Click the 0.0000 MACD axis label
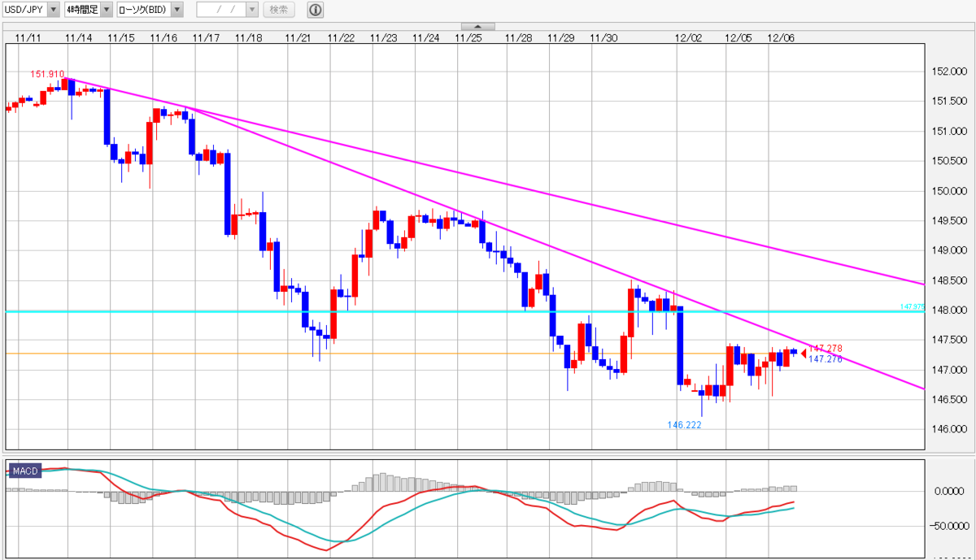Viewport: 976px width, 560px height. (949, 491)
